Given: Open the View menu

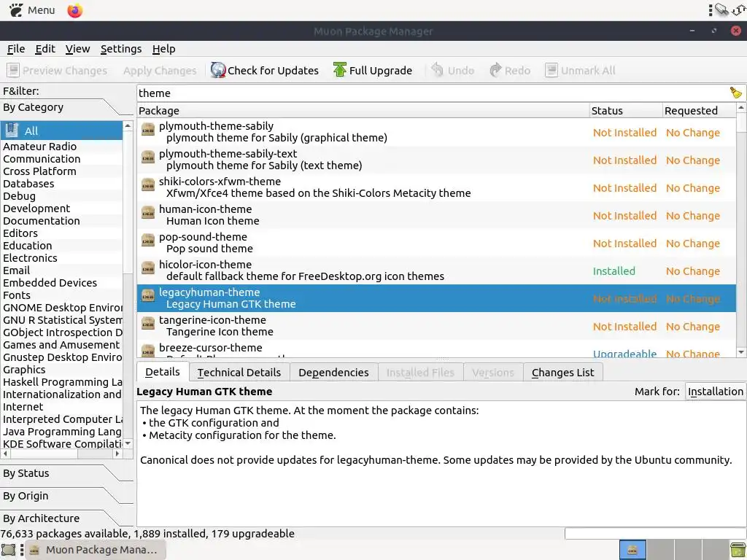Looking at the screenshot, I should (77, 49).
